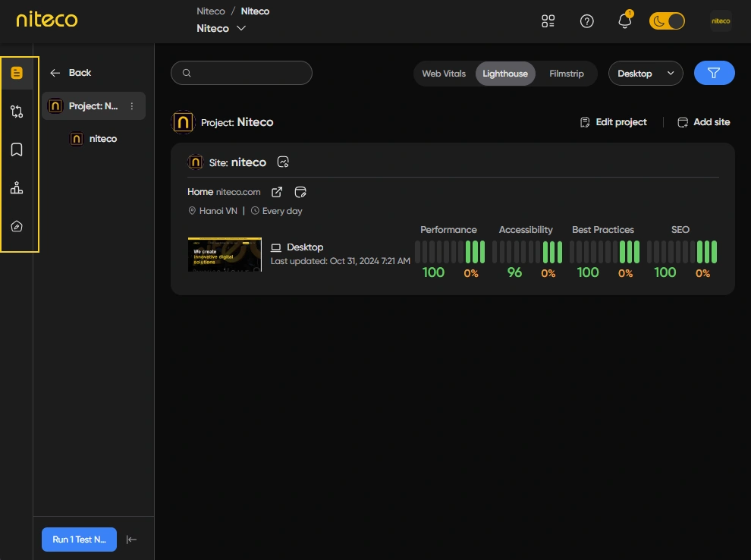Screen dimensions: 751x560
Task: Click the Every day schedule label
Action: (x=277, y=211)
